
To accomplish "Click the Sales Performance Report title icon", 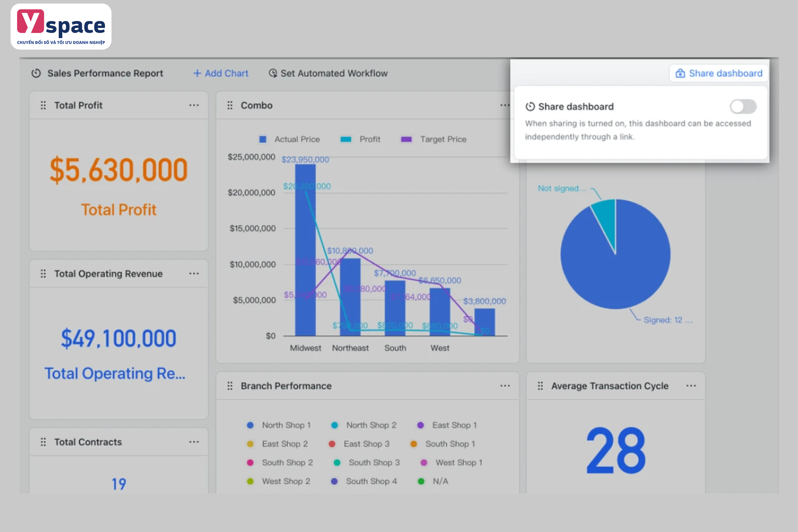I will pos(36,73).
